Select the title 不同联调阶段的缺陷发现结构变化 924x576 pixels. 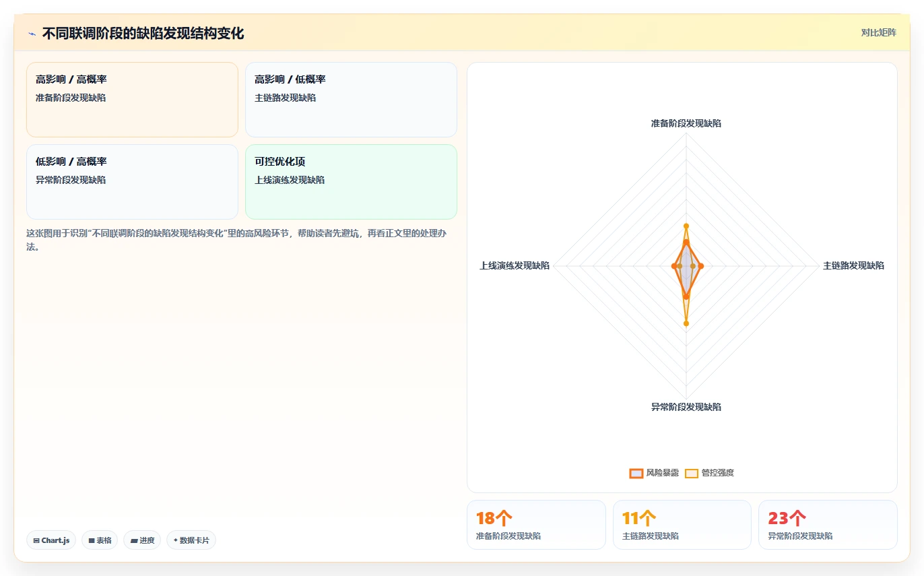point(143,33)
